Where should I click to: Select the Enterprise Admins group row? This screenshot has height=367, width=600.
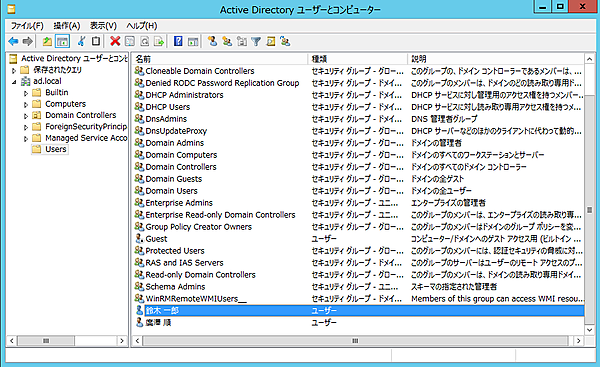[x=358, y=202]
